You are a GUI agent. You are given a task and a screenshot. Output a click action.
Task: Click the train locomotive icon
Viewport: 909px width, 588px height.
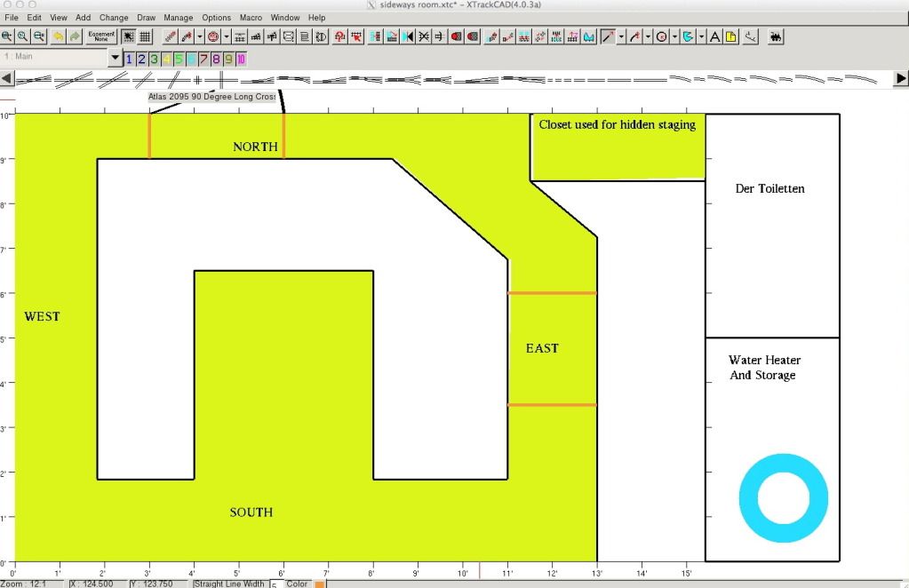pos(776,36)
